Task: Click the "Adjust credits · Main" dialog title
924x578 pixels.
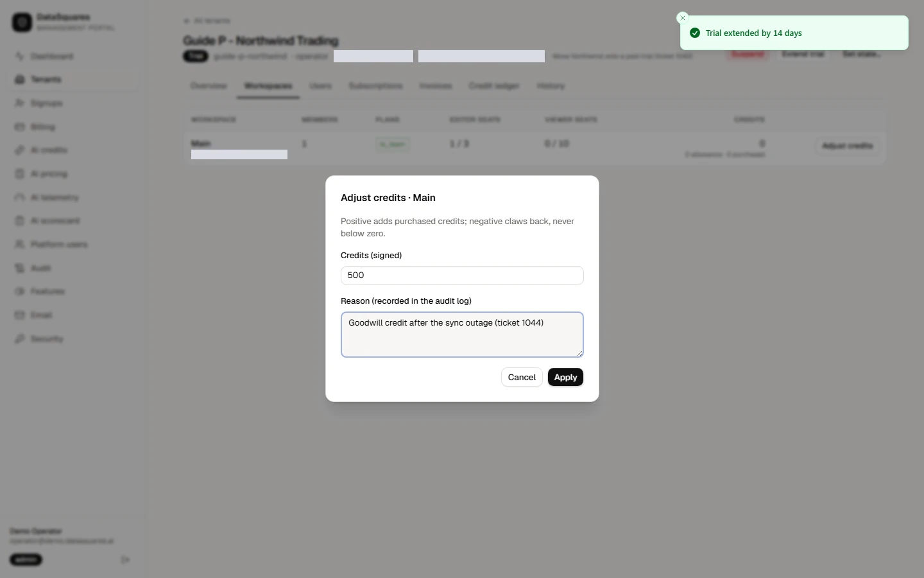Action: [388, 198]
